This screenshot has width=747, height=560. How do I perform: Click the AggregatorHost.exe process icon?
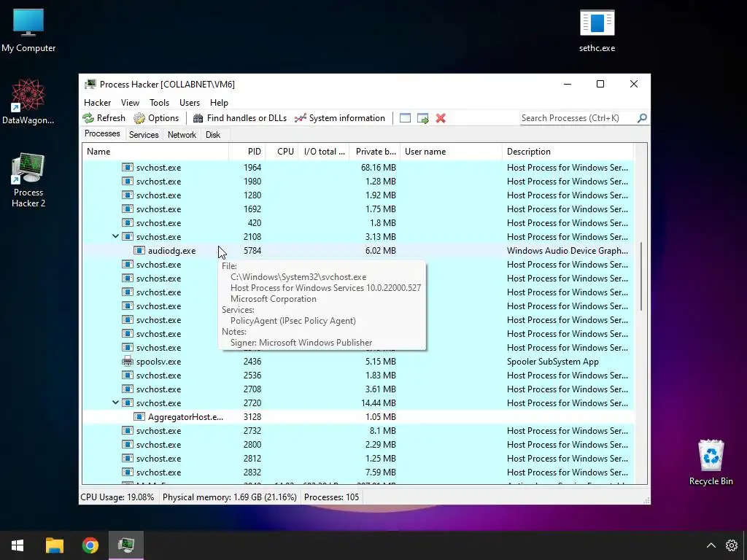pyautogui.click(x=139, y=416)
